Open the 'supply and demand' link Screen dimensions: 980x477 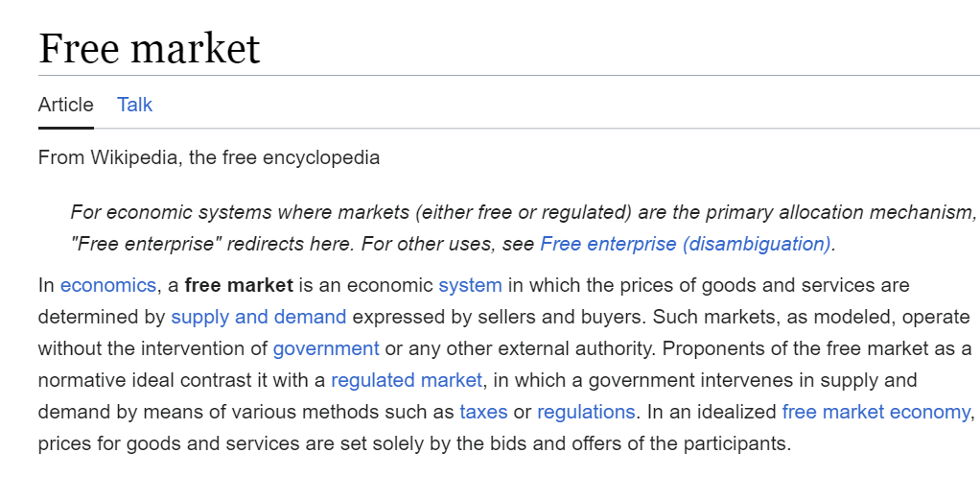point(258,317)
